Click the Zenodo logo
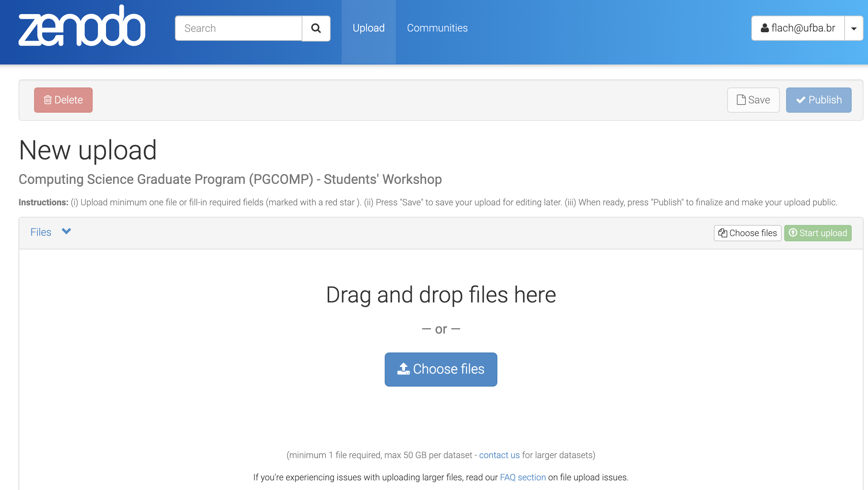Viewport: 868px width, 490px height. 82,26
